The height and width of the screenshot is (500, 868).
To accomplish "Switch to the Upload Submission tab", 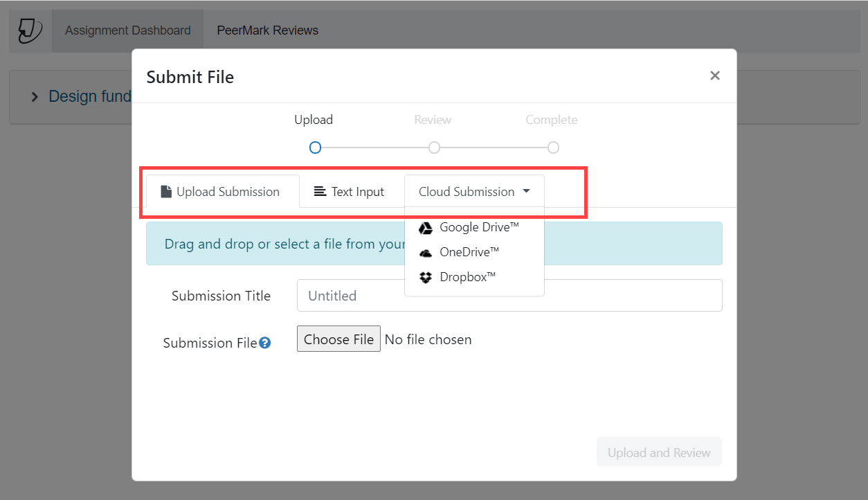I will point(221,192).
